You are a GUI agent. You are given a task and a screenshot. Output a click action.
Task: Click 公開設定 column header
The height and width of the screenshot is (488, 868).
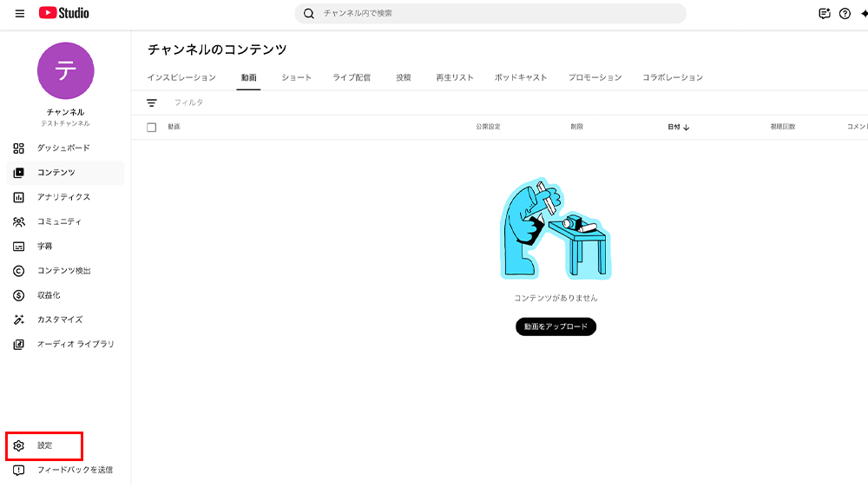(488, 127)
